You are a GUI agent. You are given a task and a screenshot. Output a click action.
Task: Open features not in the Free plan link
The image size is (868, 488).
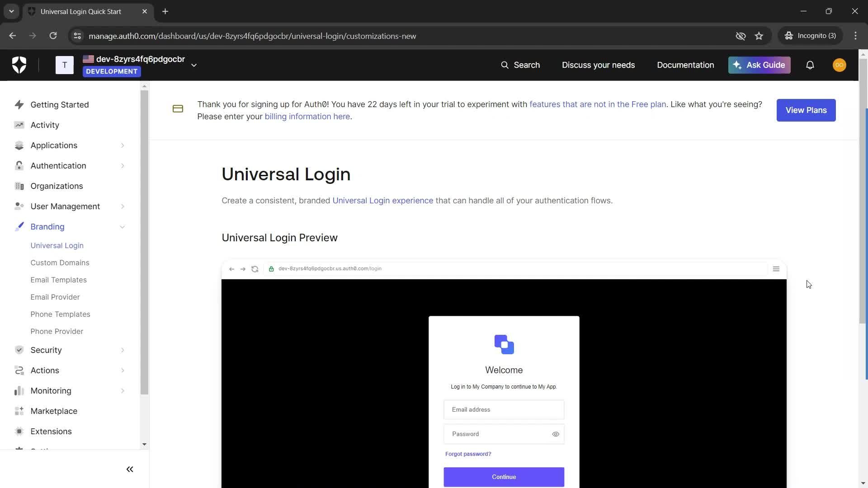[598, 104]
